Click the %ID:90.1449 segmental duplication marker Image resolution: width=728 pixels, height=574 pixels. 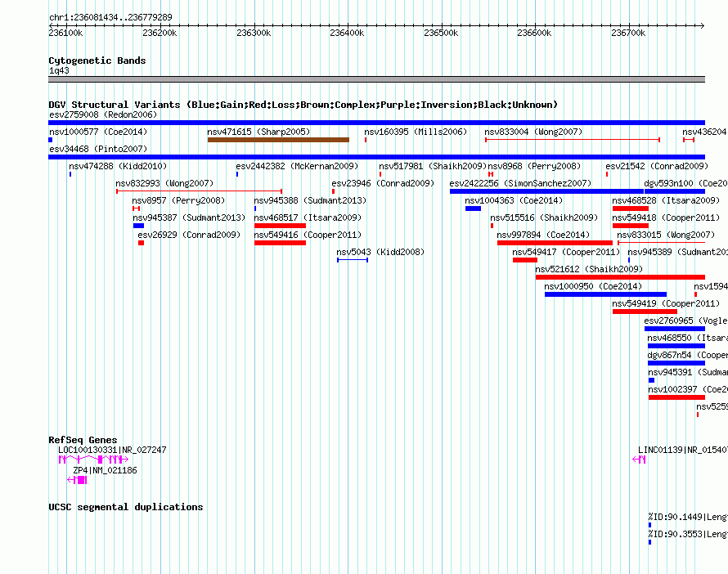[x=649, y=525]
